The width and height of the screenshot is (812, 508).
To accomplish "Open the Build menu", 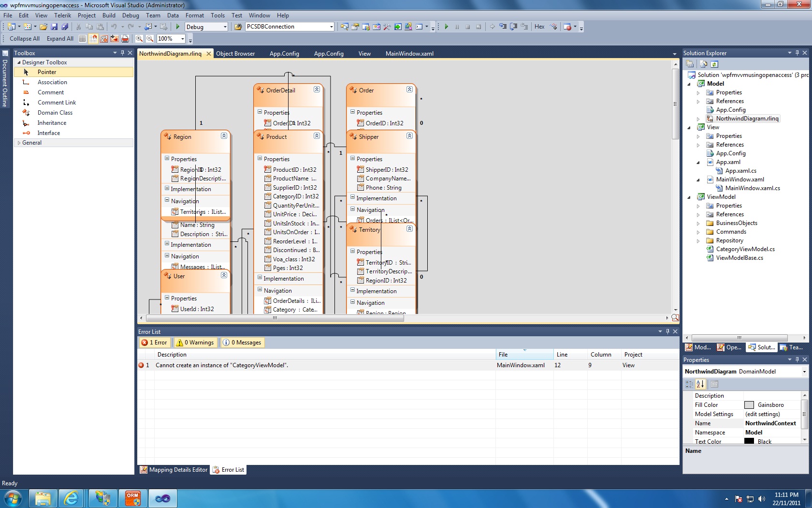I will pyautogui.click(x=109, y=15).
